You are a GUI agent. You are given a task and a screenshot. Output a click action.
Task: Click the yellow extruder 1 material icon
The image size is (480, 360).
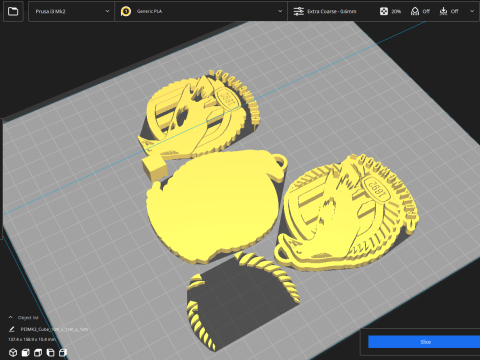pos(126,11)
